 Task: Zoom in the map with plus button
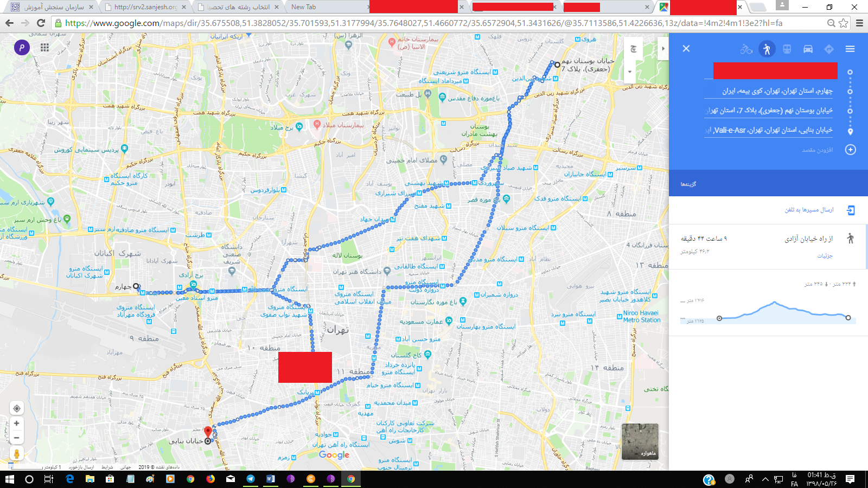click(17, 423)
